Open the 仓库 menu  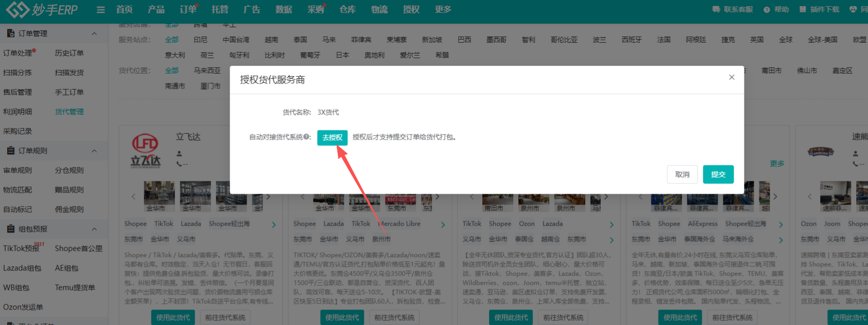pyautogui.click(x=348, y=9)
